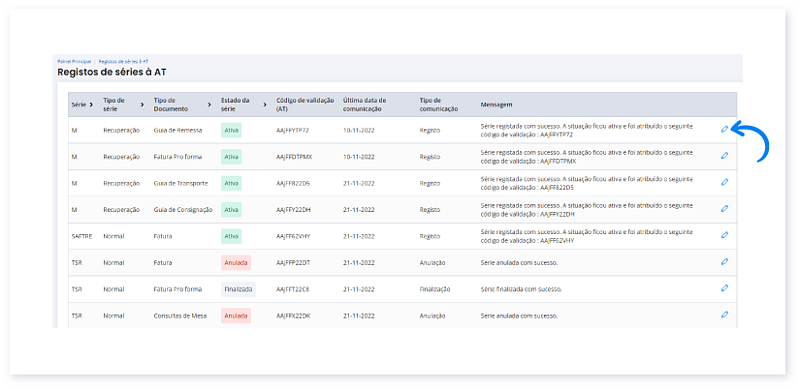800x389 pixels.
Task: Click the Ativa badge in SAFTRE row
Action: (231, 236)
